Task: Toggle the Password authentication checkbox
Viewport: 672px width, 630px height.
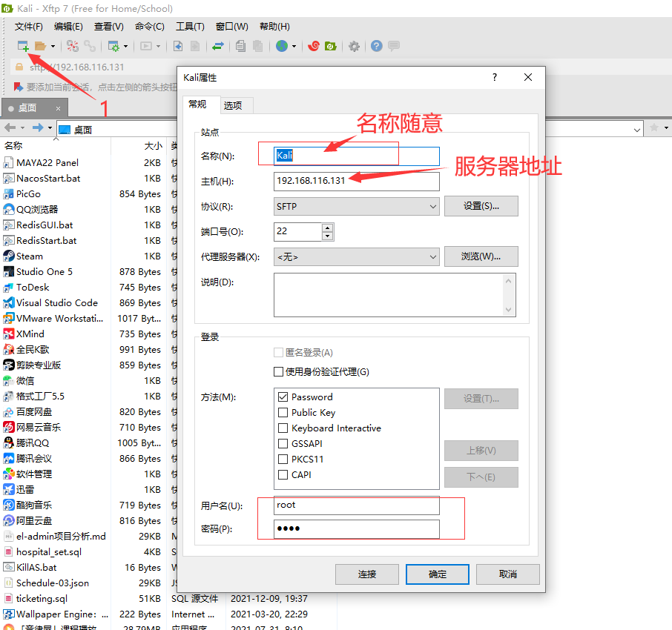Action: pyautogui.click(x=283, y=397)
